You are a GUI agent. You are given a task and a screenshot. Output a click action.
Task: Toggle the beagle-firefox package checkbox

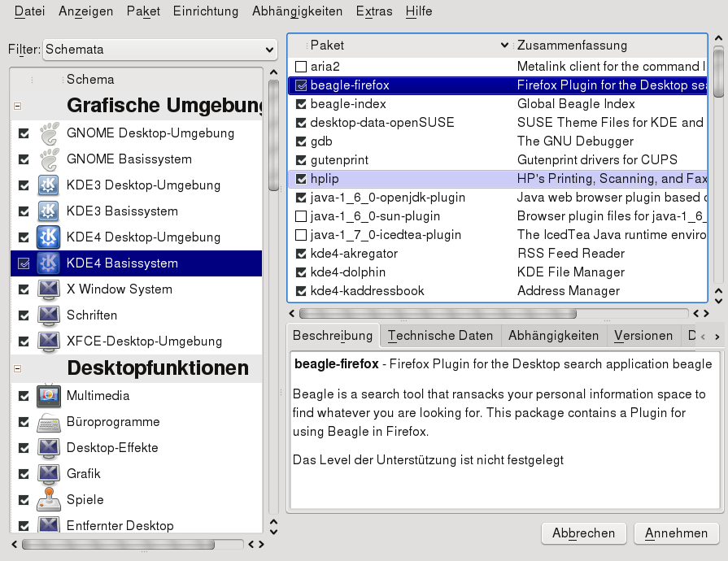[x=301, y=85]
